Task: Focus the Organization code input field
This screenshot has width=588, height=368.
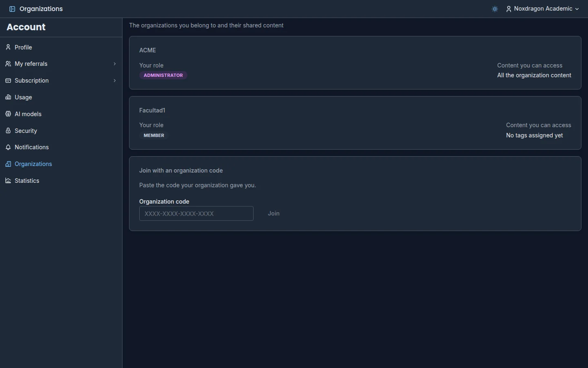Action: (196, 213)
